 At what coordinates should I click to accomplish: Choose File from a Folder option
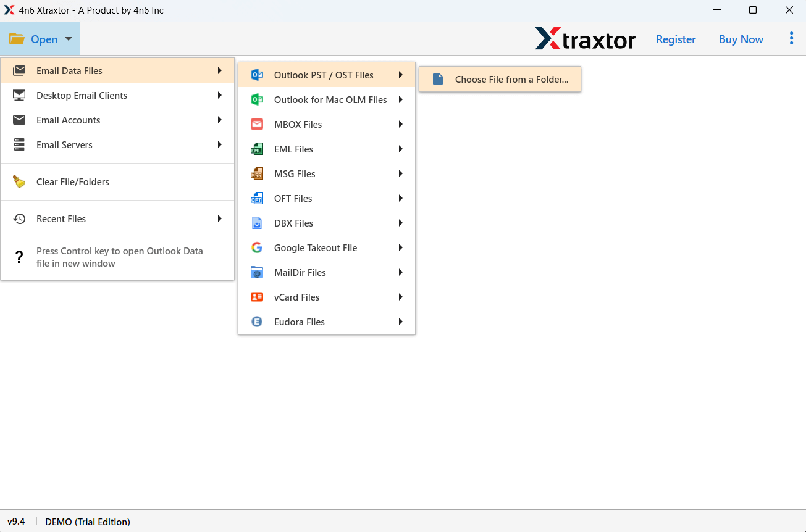(499, 78)
